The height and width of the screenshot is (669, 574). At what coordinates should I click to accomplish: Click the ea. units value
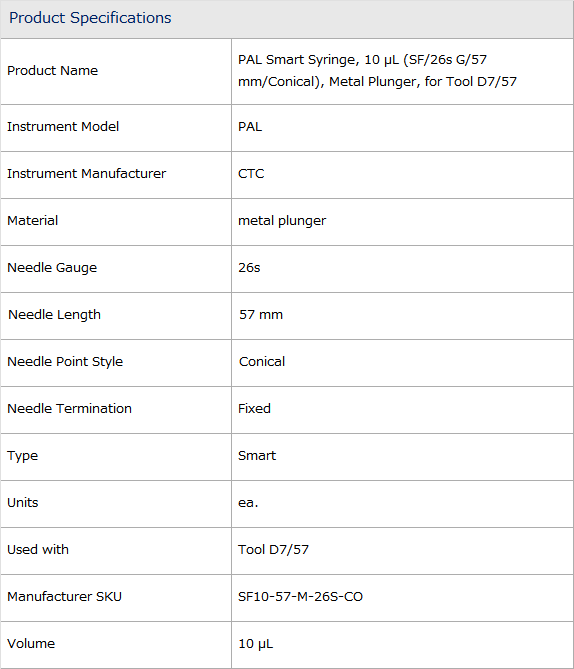coord(248,503)
